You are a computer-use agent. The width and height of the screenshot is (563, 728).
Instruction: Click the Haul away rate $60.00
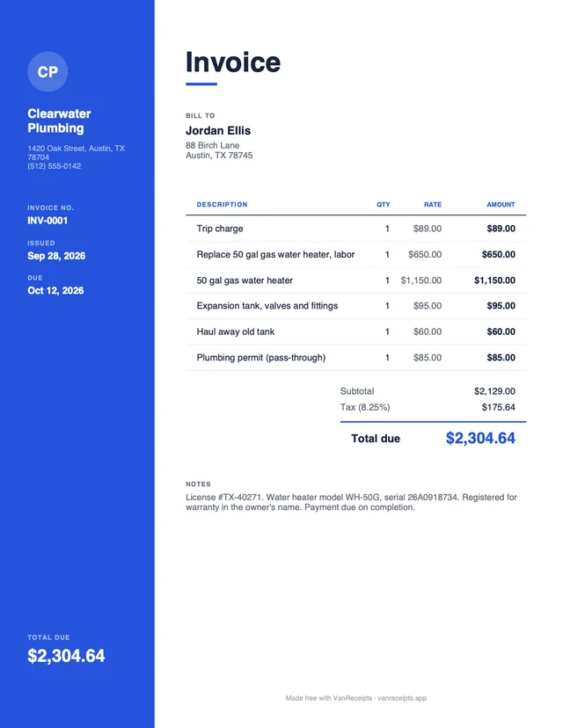coord(428,332)
